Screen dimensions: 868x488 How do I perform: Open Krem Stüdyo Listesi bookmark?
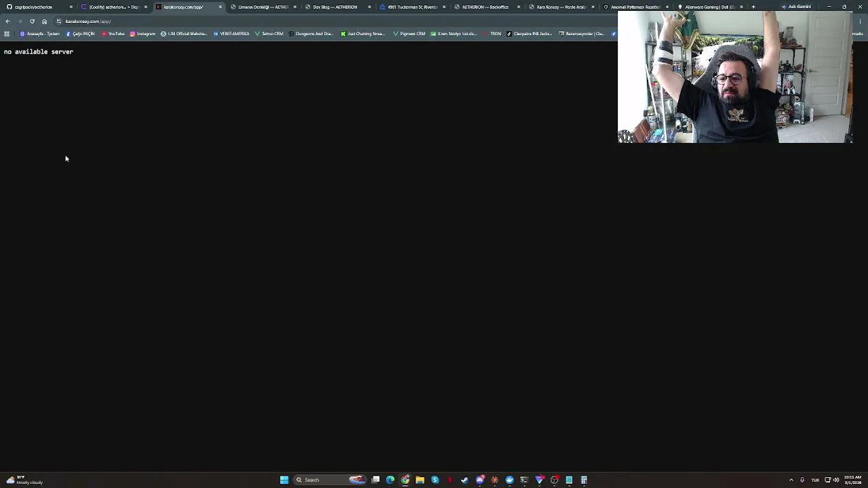454,33
